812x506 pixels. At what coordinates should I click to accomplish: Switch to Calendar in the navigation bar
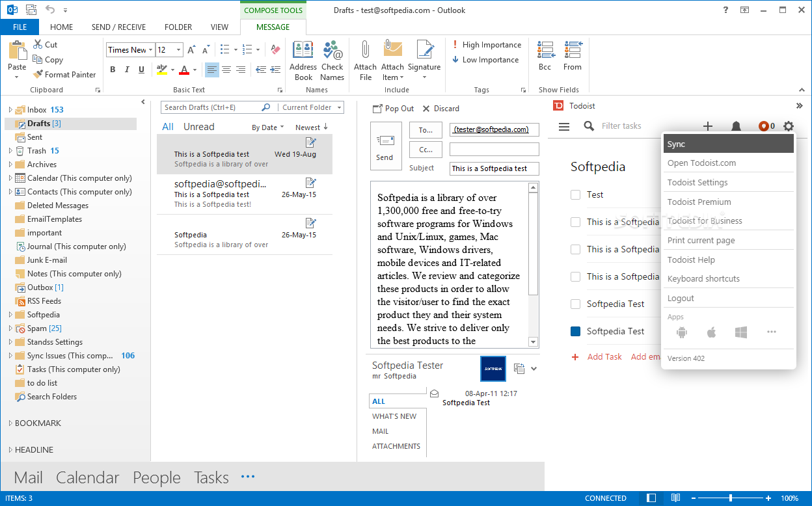click(88, 477)
